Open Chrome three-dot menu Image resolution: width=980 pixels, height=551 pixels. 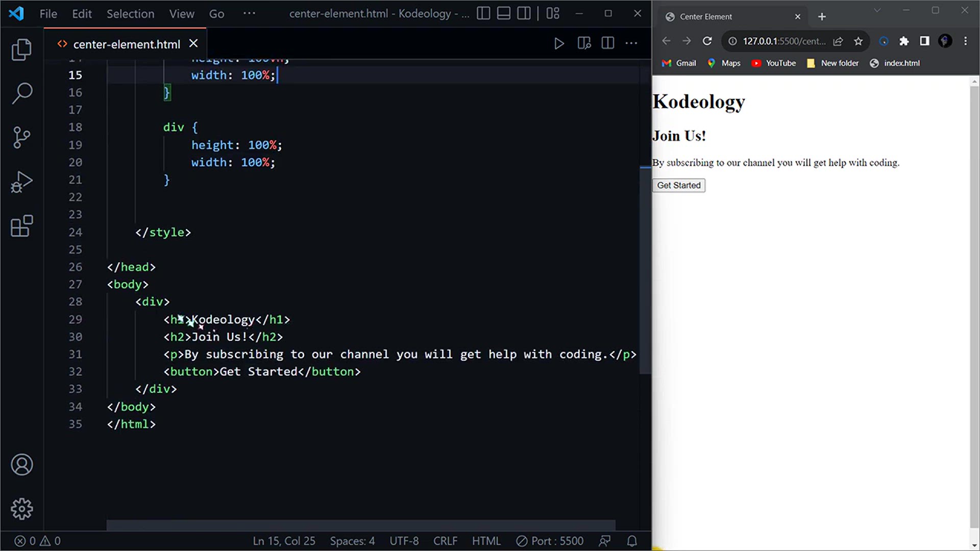coord(965,41)
